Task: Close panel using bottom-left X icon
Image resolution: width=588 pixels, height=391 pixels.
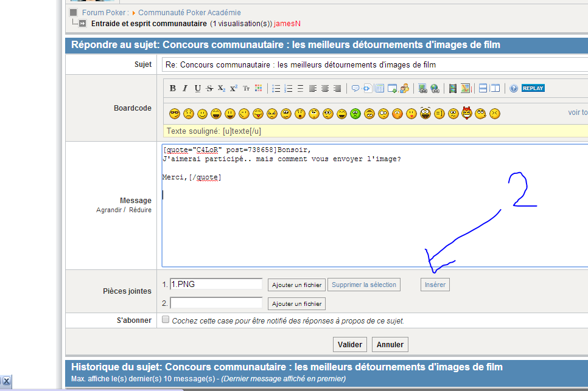Action: coord(6,382)
